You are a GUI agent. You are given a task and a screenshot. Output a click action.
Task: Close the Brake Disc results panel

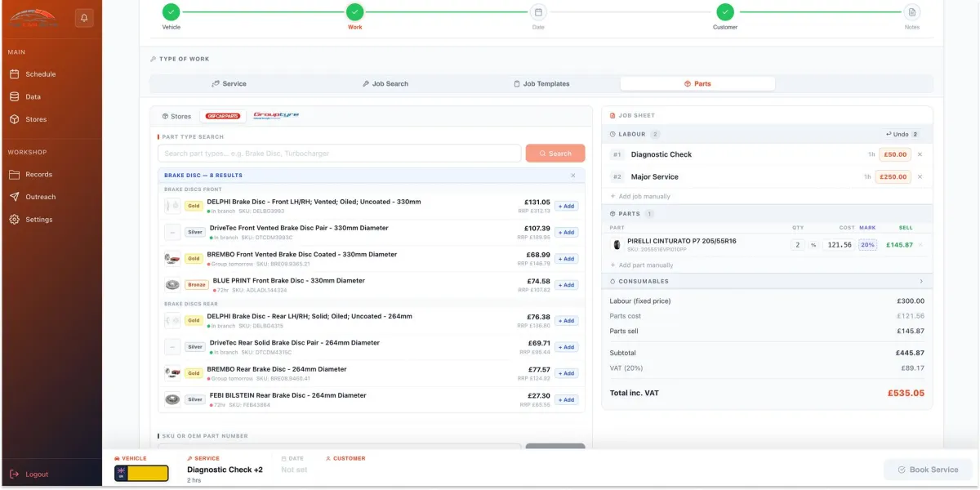[572, 176]
